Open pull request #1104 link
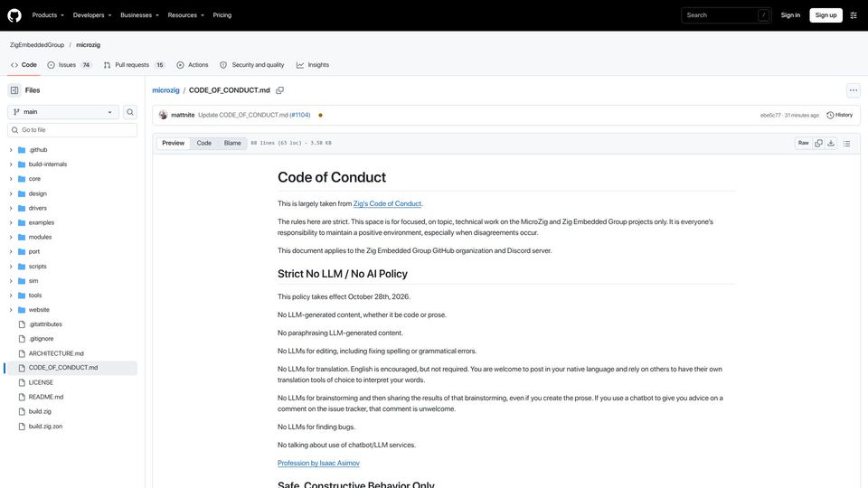Screen dimensions: 868x488 (x=299, y=115)
